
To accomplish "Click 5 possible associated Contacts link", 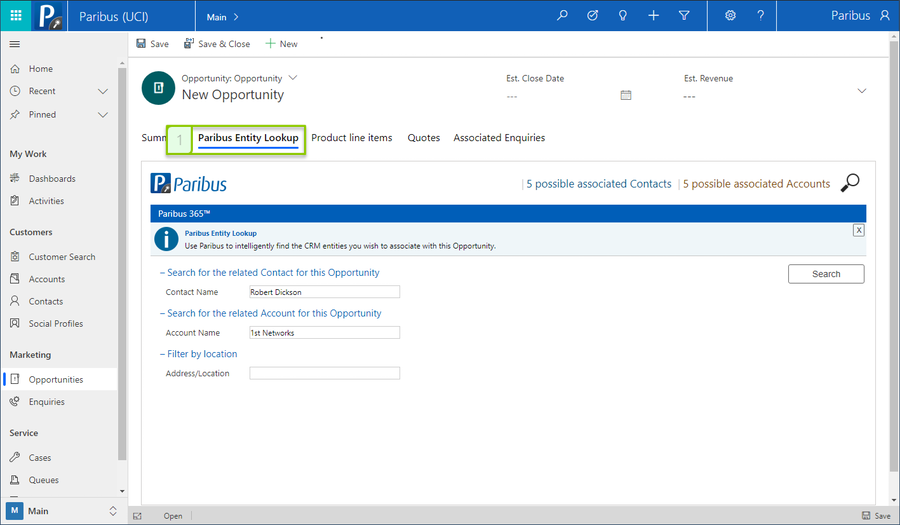I will (x=599, y=184).
